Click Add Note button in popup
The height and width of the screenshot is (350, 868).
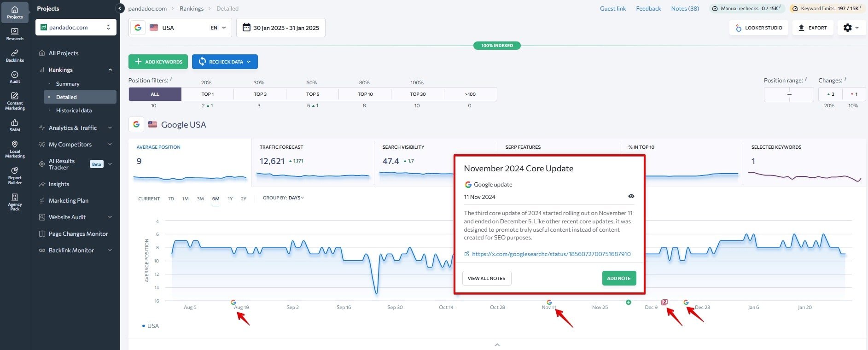tap(619, 278)
